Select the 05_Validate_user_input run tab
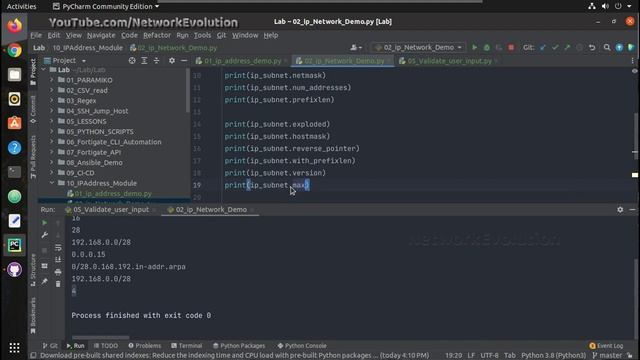The width and height of the screenshot is (640, 360). pos(111,209)
